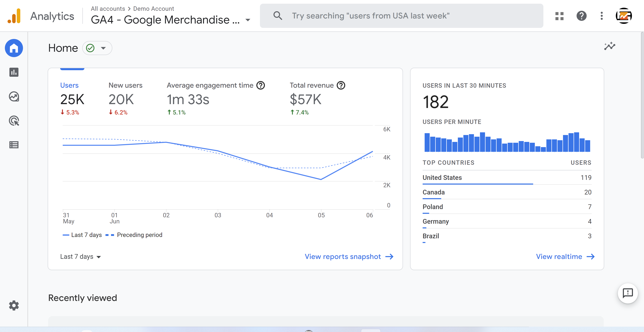Screen dimensions: 644x332
Task: Expand the Home status dropdown arrow
Action: click(103, 48)
